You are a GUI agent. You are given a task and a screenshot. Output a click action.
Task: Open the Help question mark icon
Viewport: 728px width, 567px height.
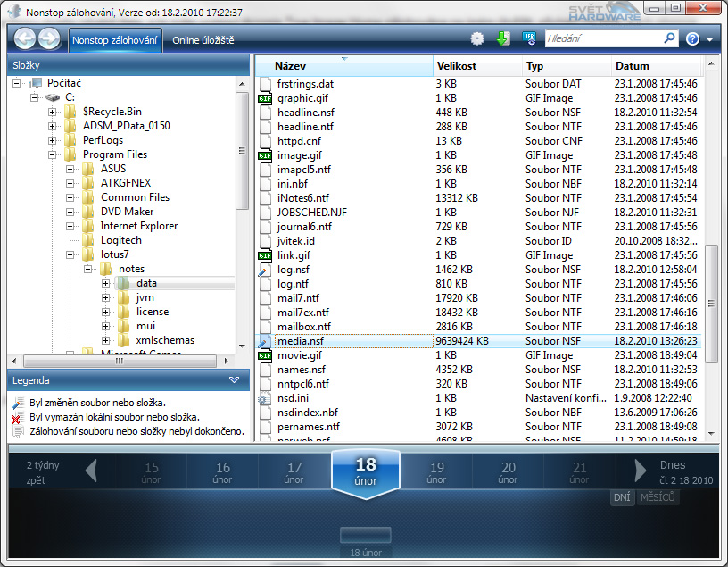692,39
